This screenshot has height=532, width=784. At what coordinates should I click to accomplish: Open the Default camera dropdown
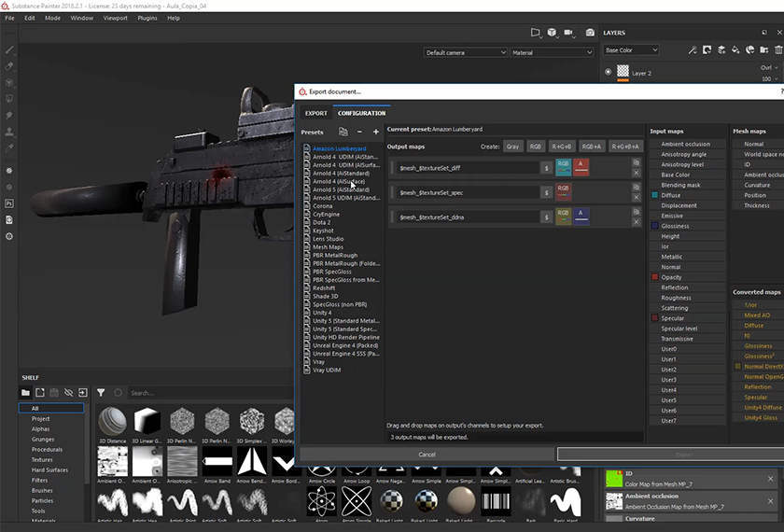[465, 53]
